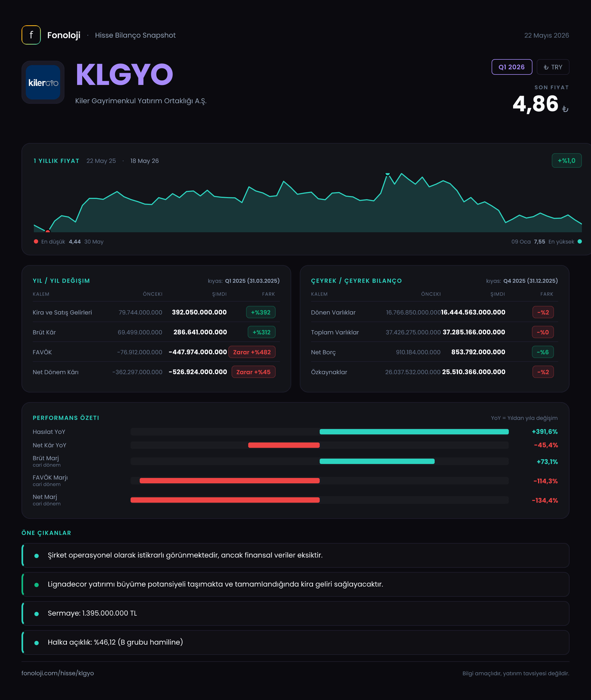Click the +%312 badge for Brüt Kâr
This screenshot has height=700, width=591.
click(261, 332)
